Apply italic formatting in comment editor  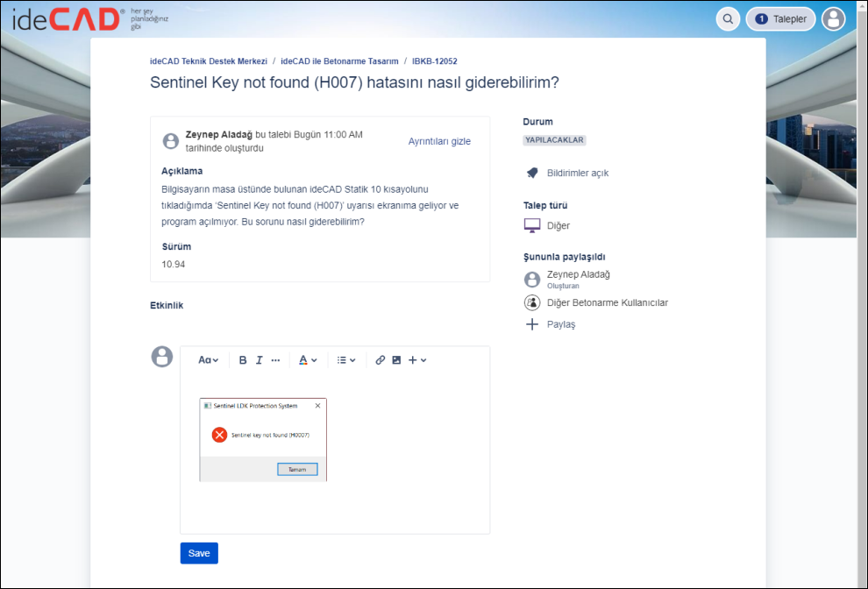click(x=259, y=360)
